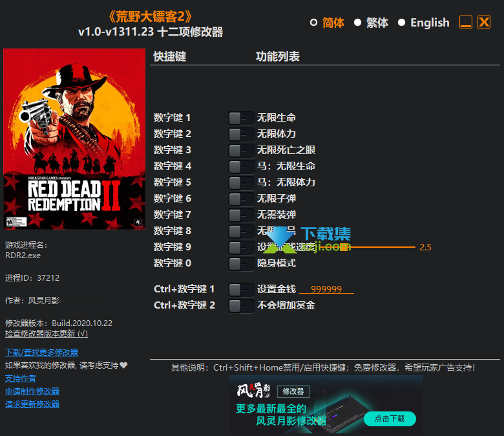Image resolution: width=504 pixels, height=436 pixels.
Task: Select English language radio button
Action: pos(401,23)
